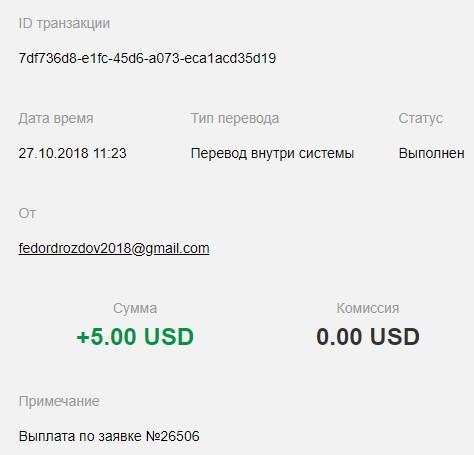Click the Статус heading
The height and width of the screenshot is (455, 474).
(421, 119)
